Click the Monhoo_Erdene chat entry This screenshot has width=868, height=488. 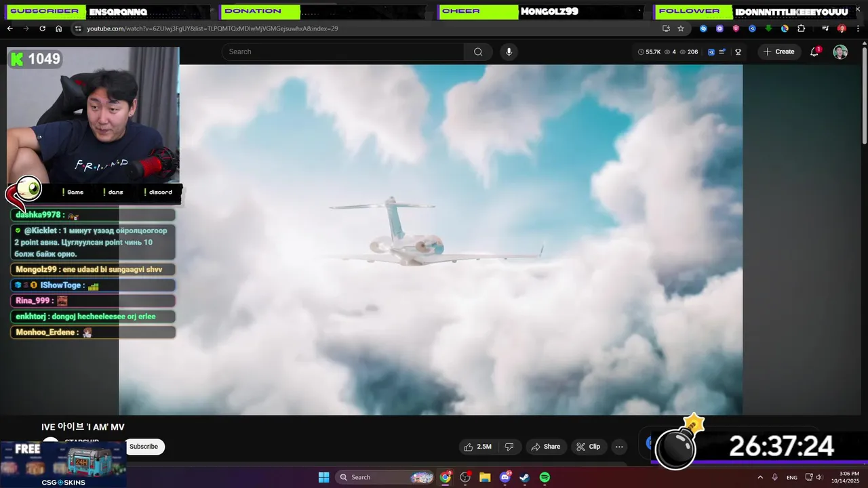94,333
